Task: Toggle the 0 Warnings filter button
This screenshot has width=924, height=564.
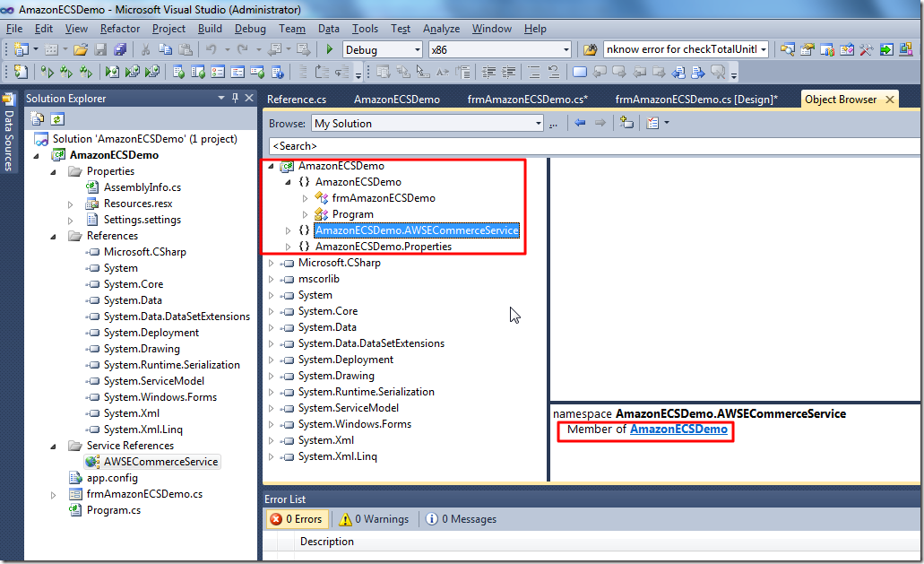Action: point(375,518)
